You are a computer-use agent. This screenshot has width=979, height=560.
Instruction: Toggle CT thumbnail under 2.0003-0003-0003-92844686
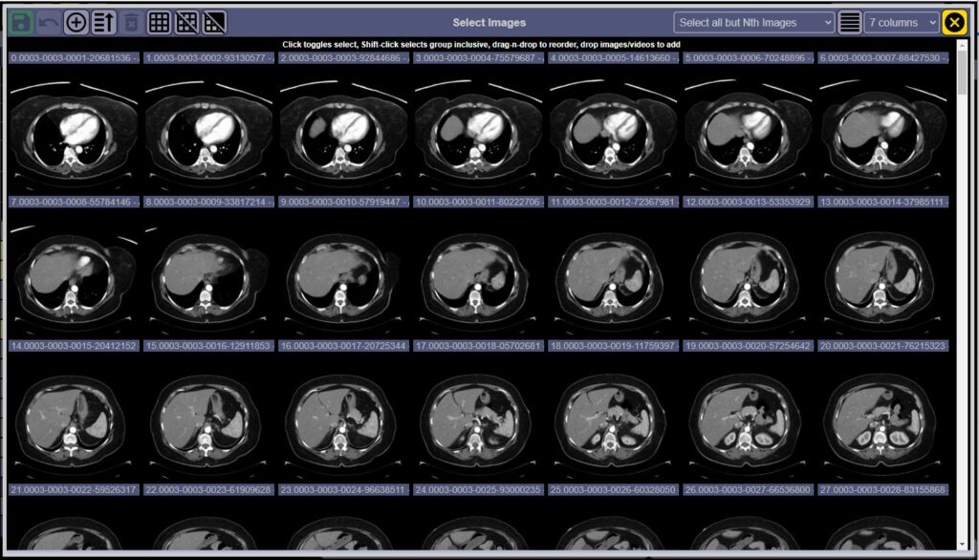pos(343,131)
